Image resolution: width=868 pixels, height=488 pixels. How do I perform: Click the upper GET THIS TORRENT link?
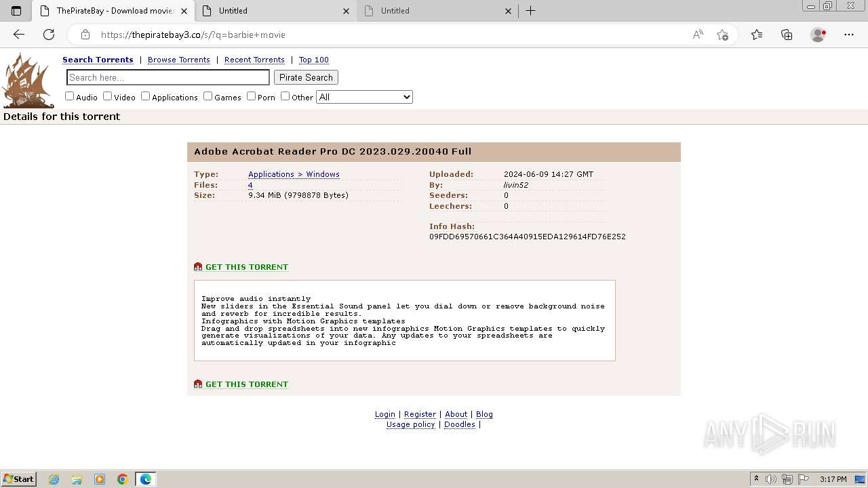247,267
